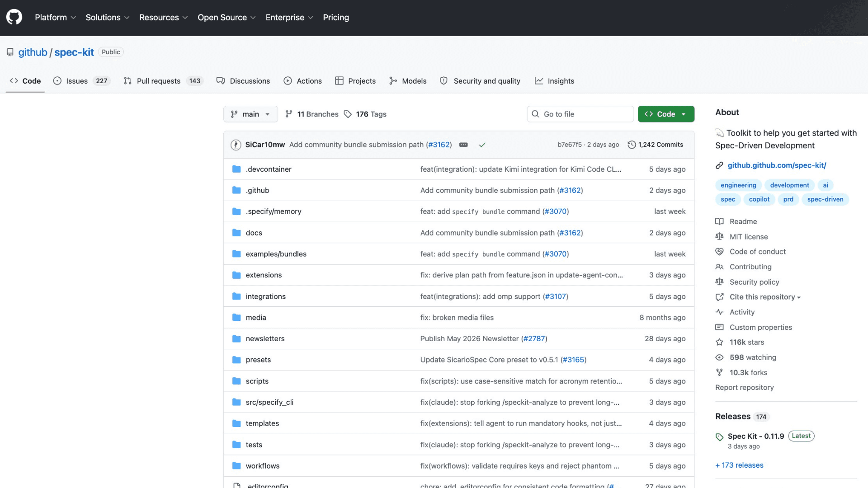Open the Pricing page
This screenshot has width=868, height=488.
click(x=336, y=17)
